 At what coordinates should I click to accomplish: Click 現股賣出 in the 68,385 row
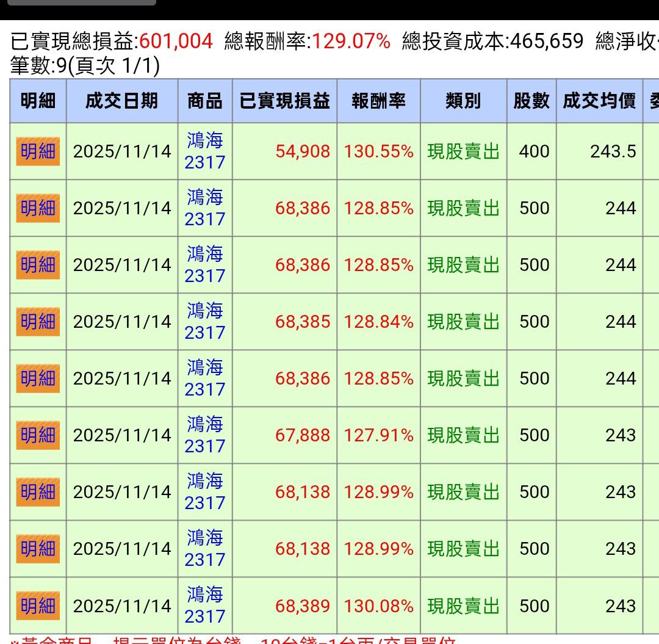[464, 322]
